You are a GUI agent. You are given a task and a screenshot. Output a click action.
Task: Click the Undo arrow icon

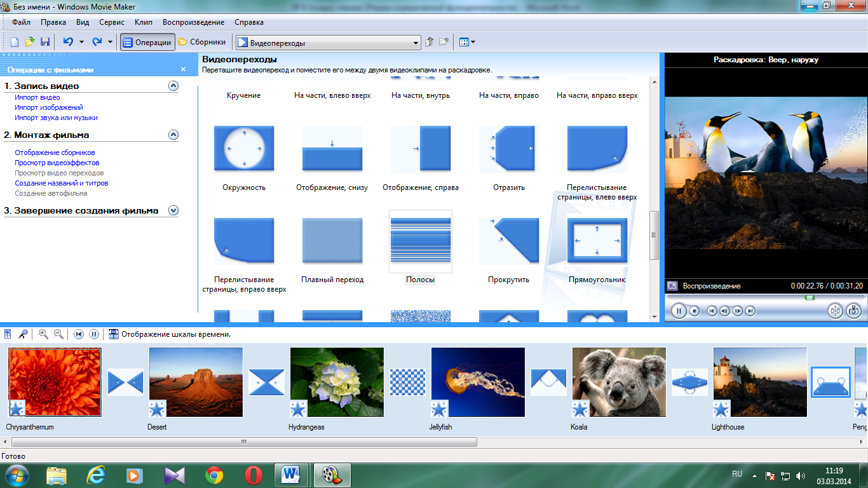coord(67,42)
